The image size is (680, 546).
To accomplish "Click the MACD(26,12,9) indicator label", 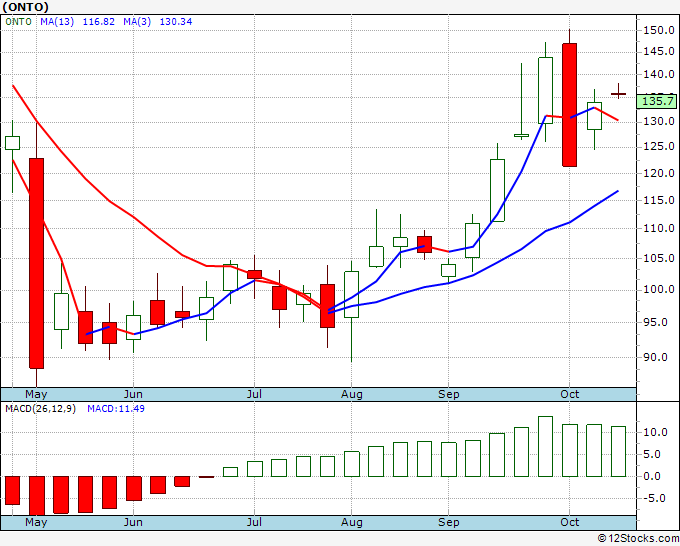I will pyautogui.click(x=41, y=409).
